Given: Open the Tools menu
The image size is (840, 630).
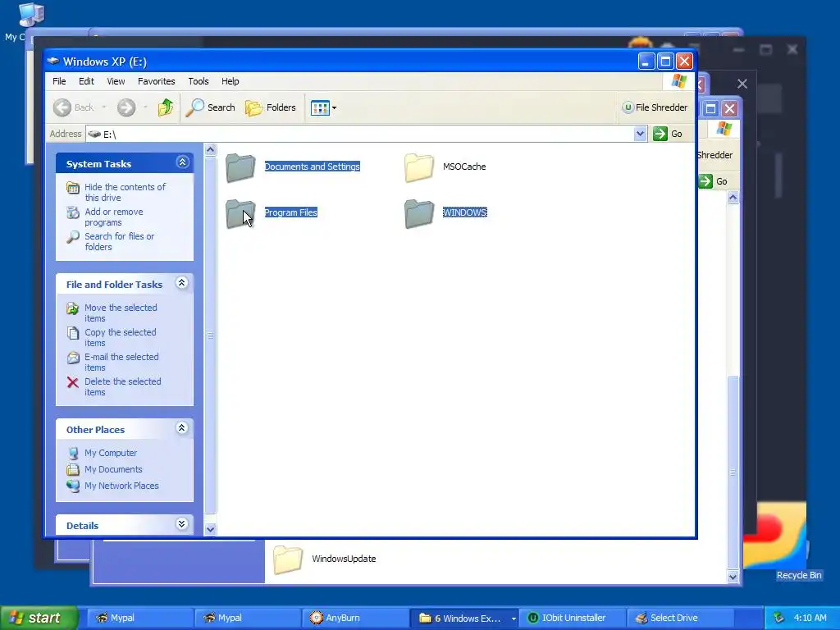Looking at the screenshot, I should click(199, 81).
